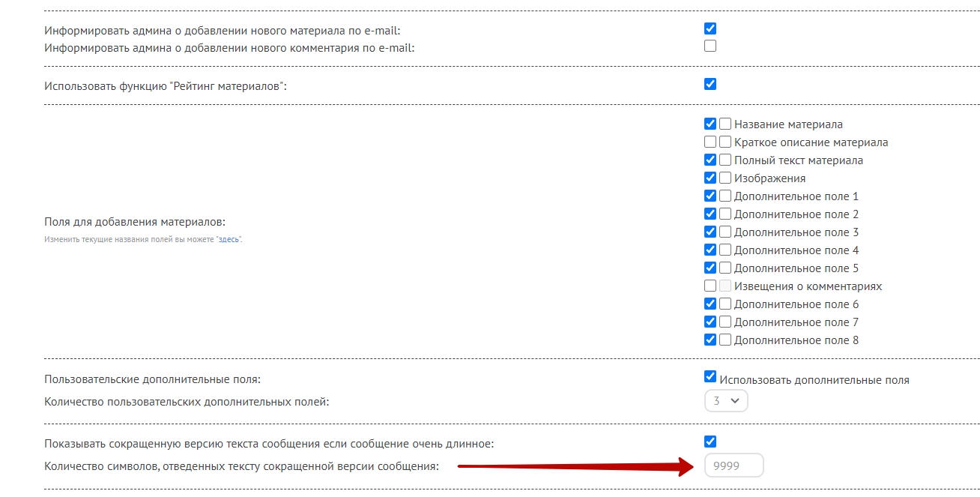The image size is (980, 497).
Task: Disable showing shortened version of long messages
Action: [x=710, y=442]
